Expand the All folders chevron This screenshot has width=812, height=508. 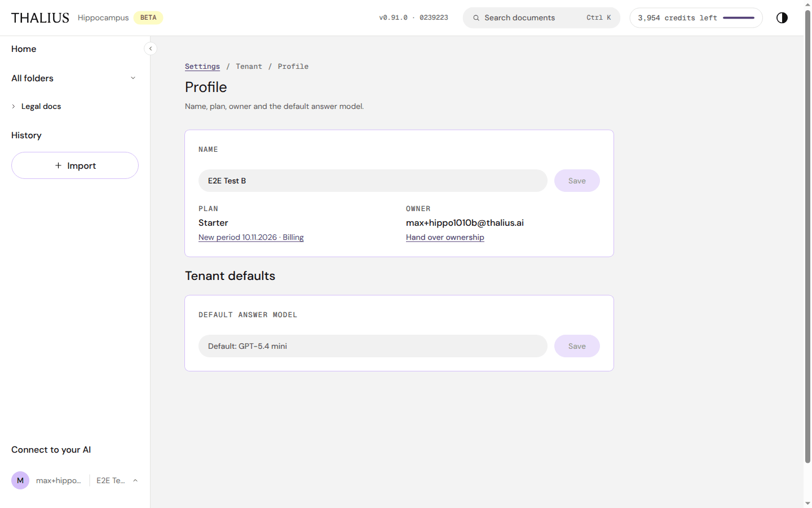(133, 78)
